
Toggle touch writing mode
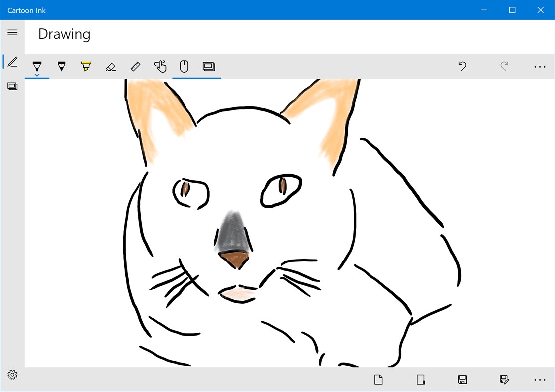click(160, 66)
